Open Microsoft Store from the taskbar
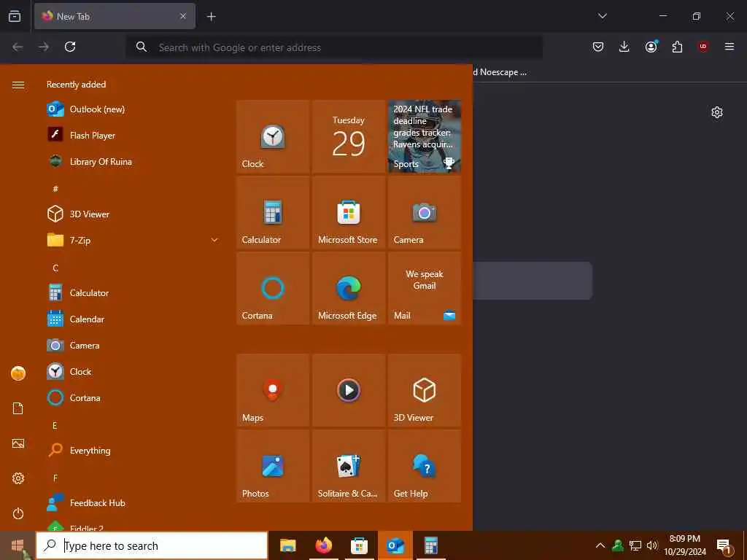747x560 pixels. pyautogui.click(x=359, y=545)
